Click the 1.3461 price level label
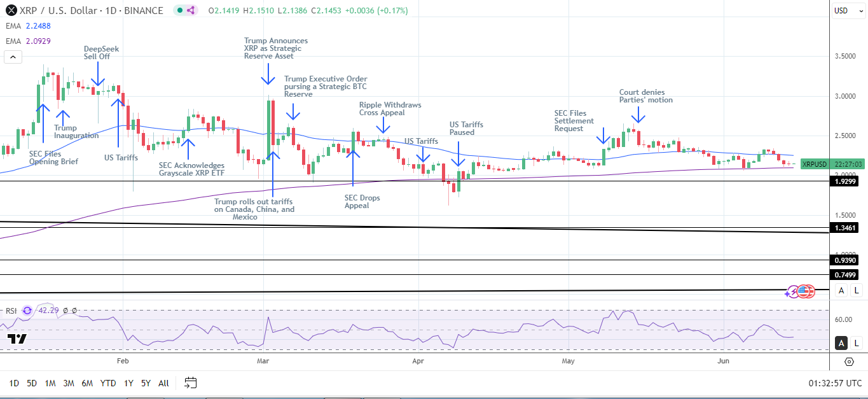The height and width of the screenshot is (399, 868). (x=844, y=227)
